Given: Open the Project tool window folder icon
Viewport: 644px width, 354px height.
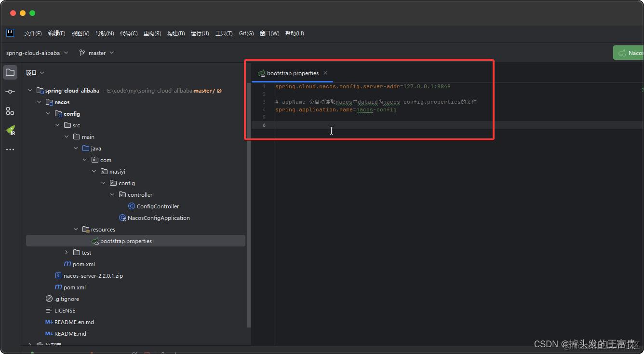Looking at the screenshot, I should click(x=10, y=72).
